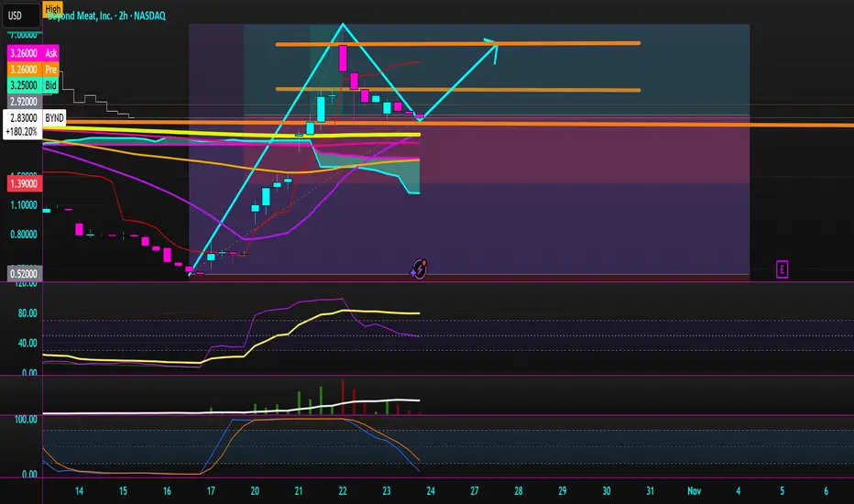Click the 2.83000 last price label

pos(24,117)
